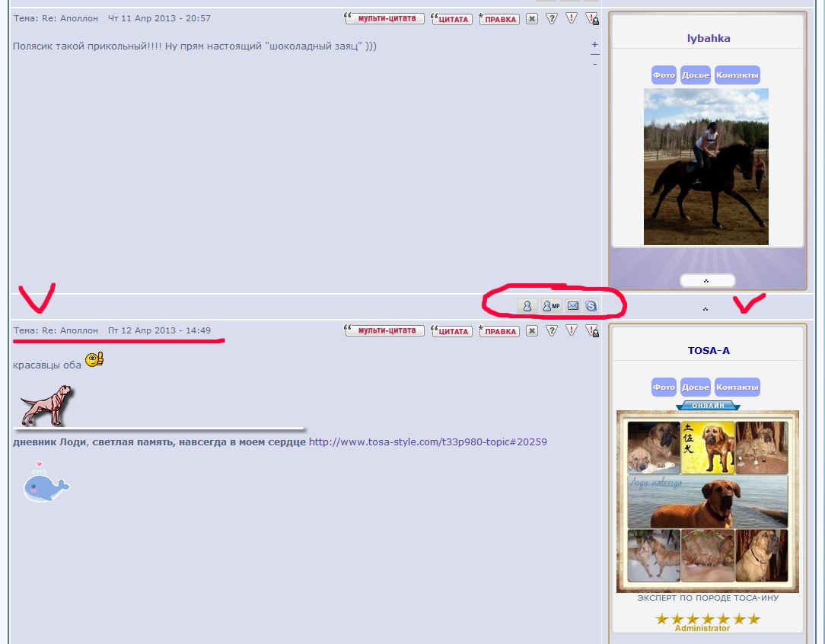The height and width of the screenshot is (644, 825).
Task: Click the question-mark triangle on TOSA-A's post
Action: [552, 331]
